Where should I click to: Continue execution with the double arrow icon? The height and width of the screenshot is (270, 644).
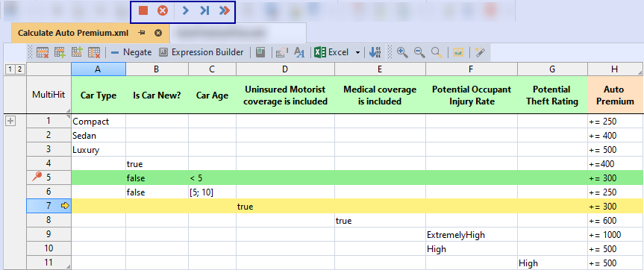(225, 10)
